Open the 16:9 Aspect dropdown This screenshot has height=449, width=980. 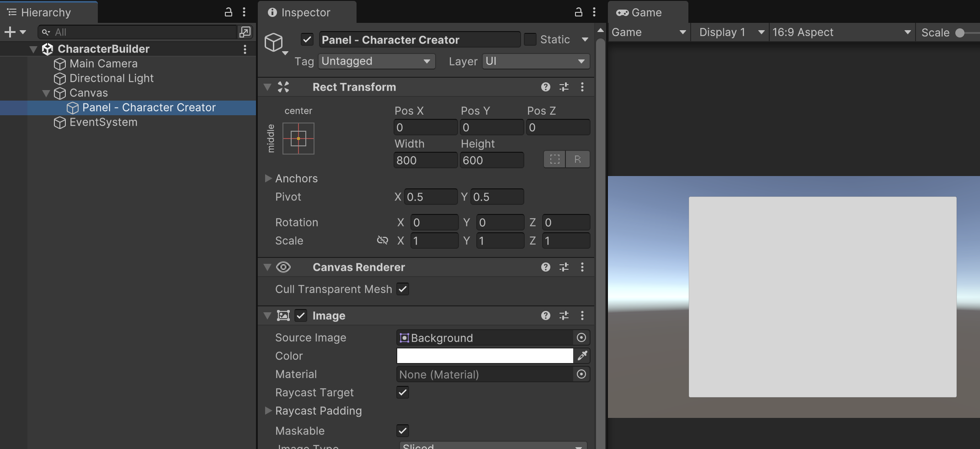841,32
